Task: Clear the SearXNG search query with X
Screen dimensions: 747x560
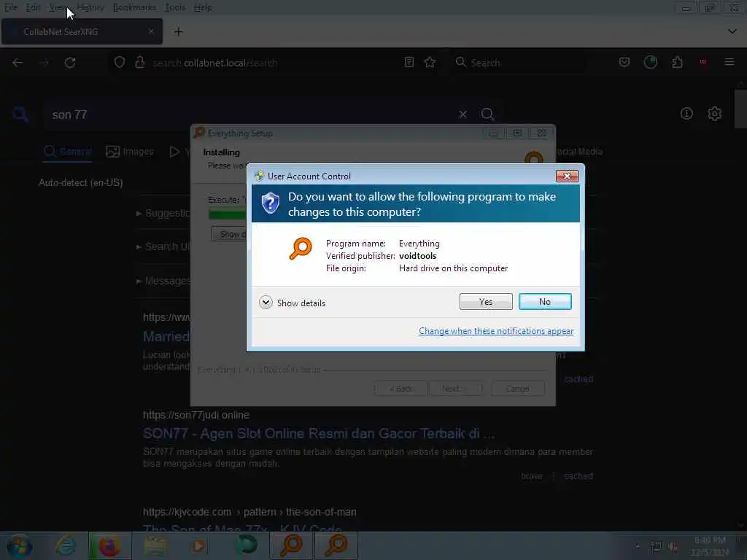Action: 462,114
